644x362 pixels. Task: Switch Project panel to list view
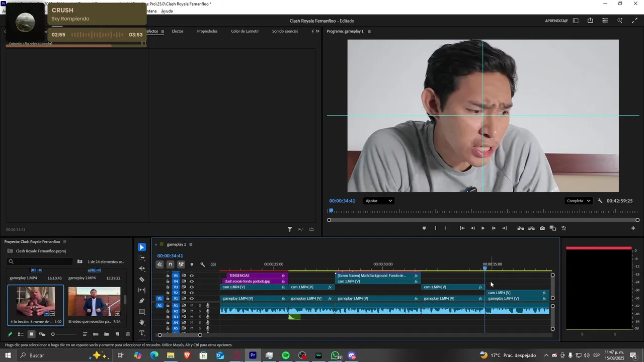coord(21,334)
